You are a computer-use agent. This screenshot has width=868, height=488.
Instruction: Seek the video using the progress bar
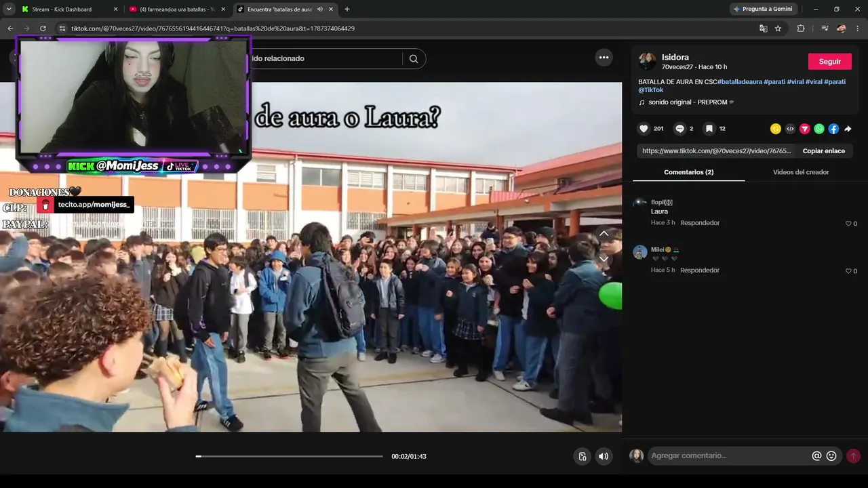point(290,456)
